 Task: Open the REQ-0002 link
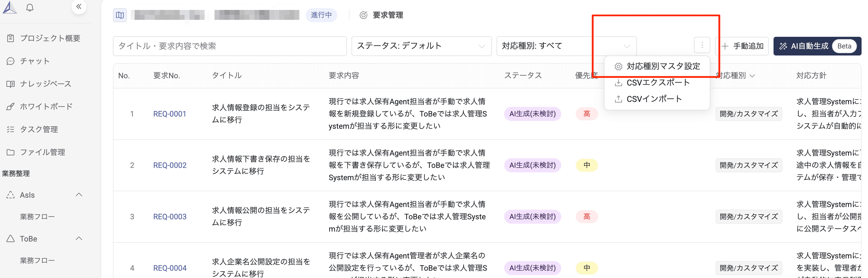(170, 166)
